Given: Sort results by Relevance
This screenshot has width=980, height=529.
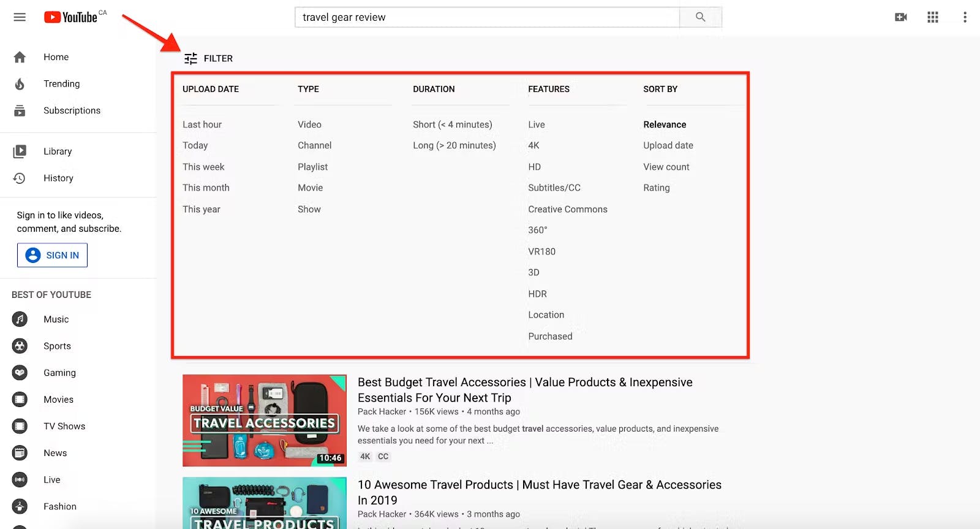Looking at the screenshot, I should click(x=665, y=124).
